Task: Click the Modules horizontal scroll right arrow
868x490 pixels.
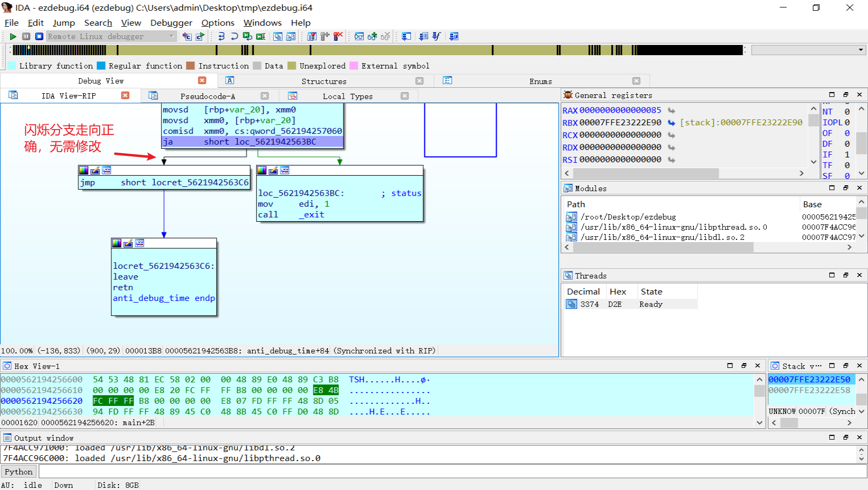Action: (x=849, y=247)
